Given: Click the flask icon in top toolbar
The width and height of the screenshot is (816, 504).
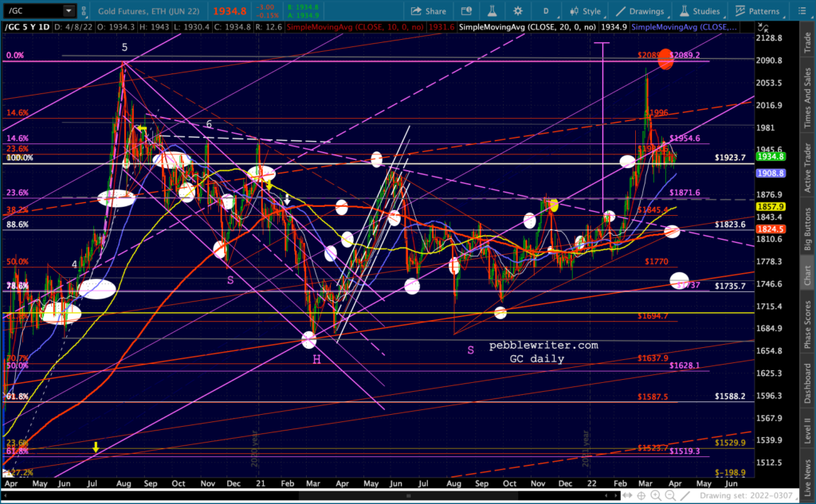Looking at the screenshot, I should (492, 11).
